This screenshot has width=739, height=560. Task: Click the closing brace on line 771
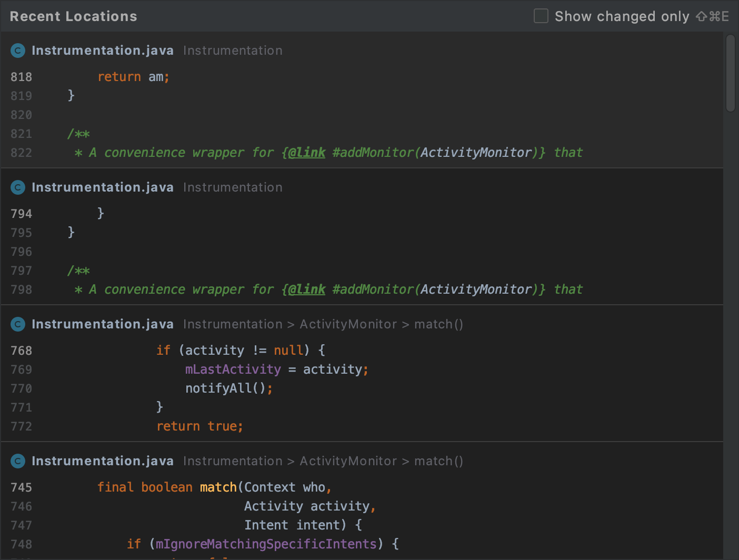(159, 407)
